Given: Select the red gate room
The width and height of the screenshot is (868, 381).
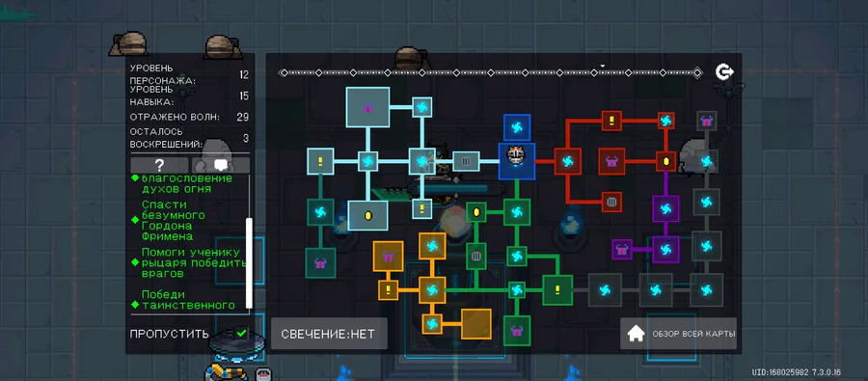Looking at the screenshot, I should coord(611,203).
